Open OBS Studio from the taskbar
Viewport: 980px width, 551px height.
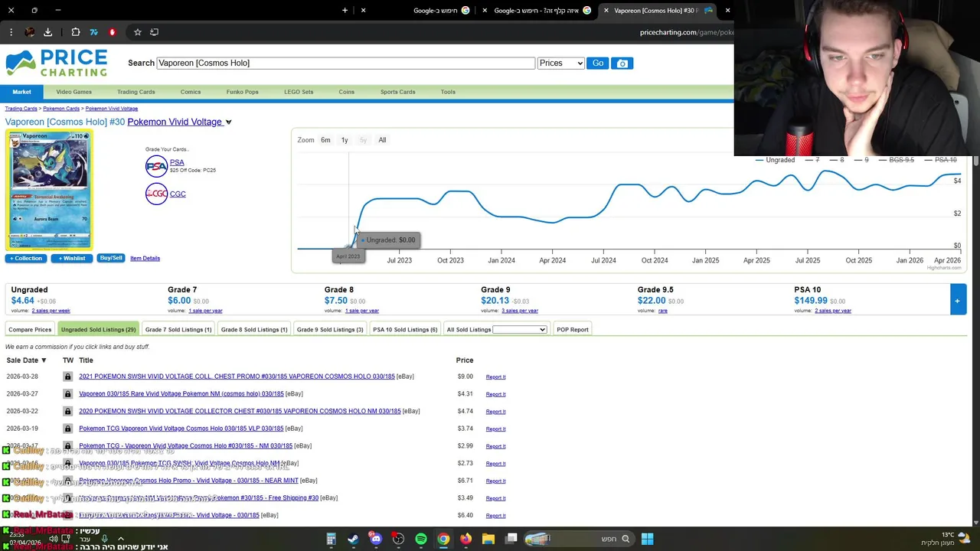(398, 539)
